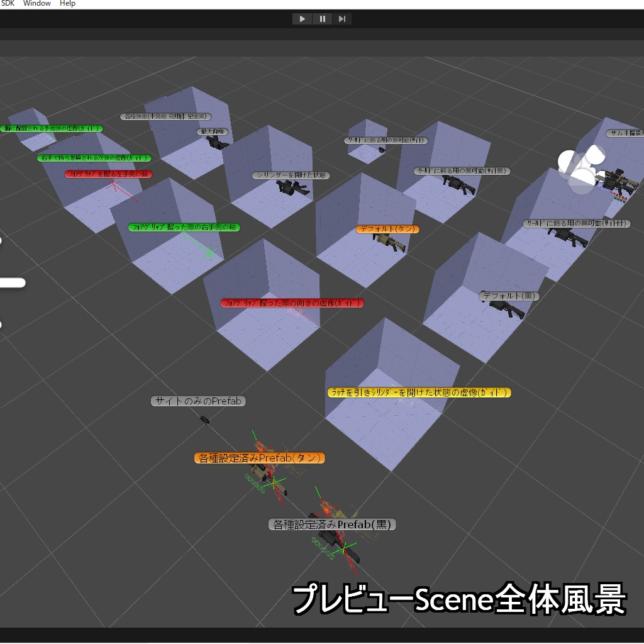
Task: Open the Help menu
Action: point(67,3)
